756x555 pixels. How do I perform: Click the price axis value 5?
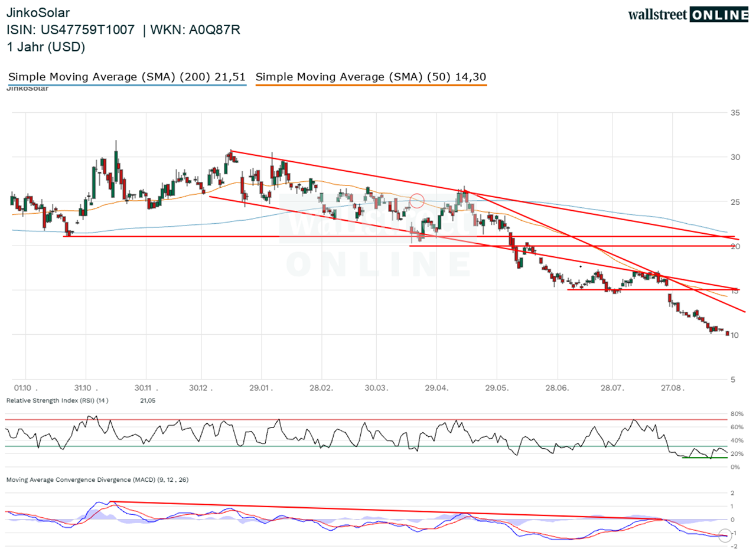point(734,380)
